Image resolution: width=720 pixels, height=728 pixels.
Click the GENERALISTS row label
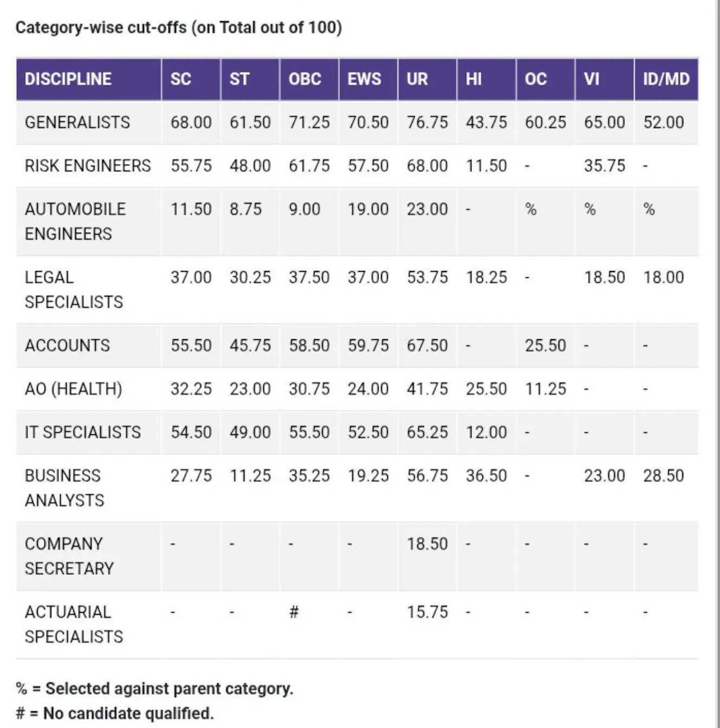tap(77, 122)
